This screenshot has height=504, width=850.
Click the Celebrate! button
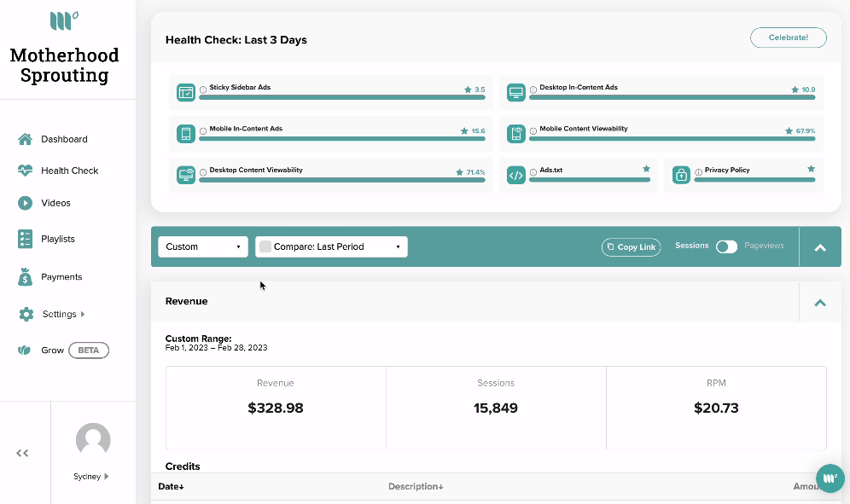(789, 38)
